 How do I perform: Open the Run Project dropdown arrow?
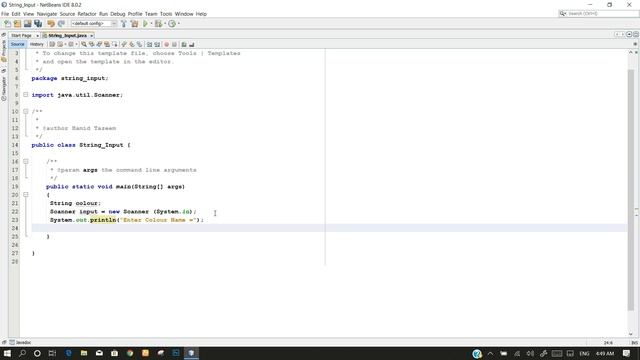[x=151, y=24]
